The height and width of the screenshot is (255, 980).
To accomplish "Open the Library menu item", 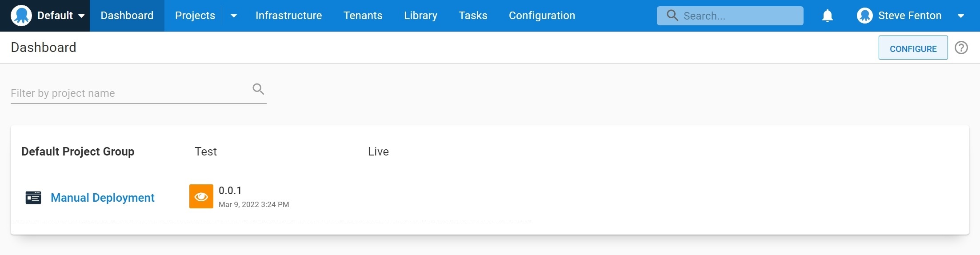I will 420,16.
